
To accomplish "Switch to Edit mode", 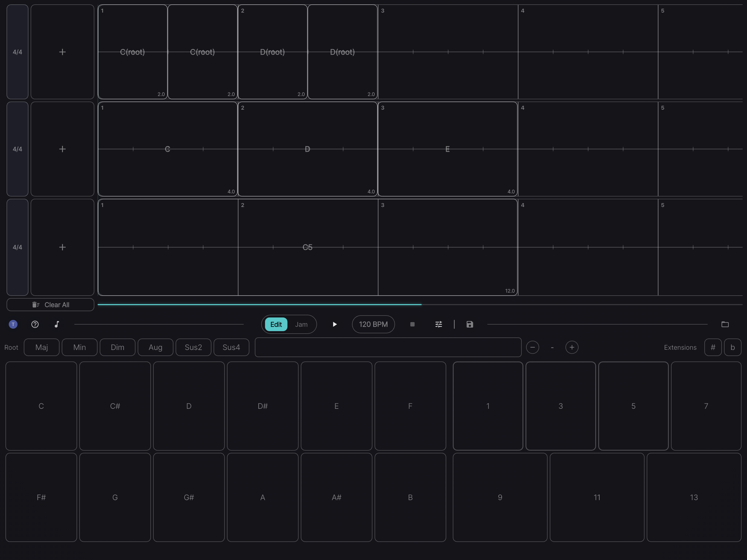I will 276,324.
